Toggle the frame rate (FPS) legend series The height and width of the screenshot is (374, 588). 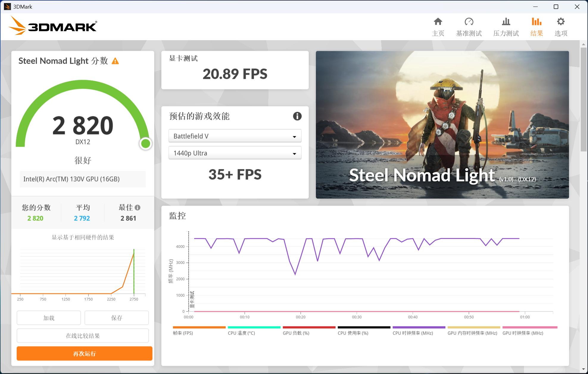click(183, 333)
